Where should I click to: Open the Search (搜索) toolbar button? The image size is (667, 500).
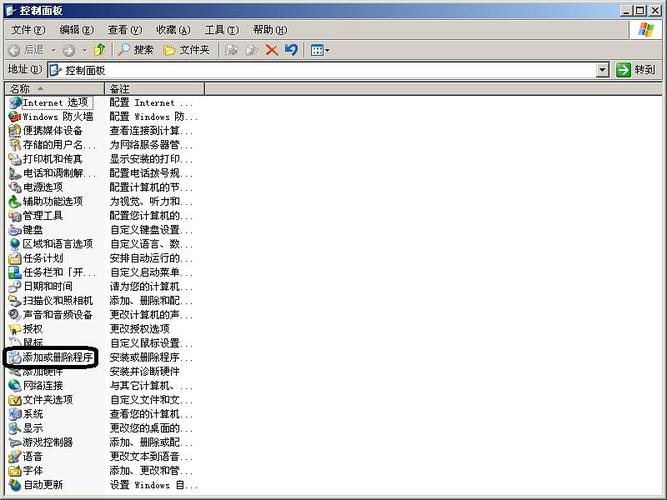(x=136, y=50)
